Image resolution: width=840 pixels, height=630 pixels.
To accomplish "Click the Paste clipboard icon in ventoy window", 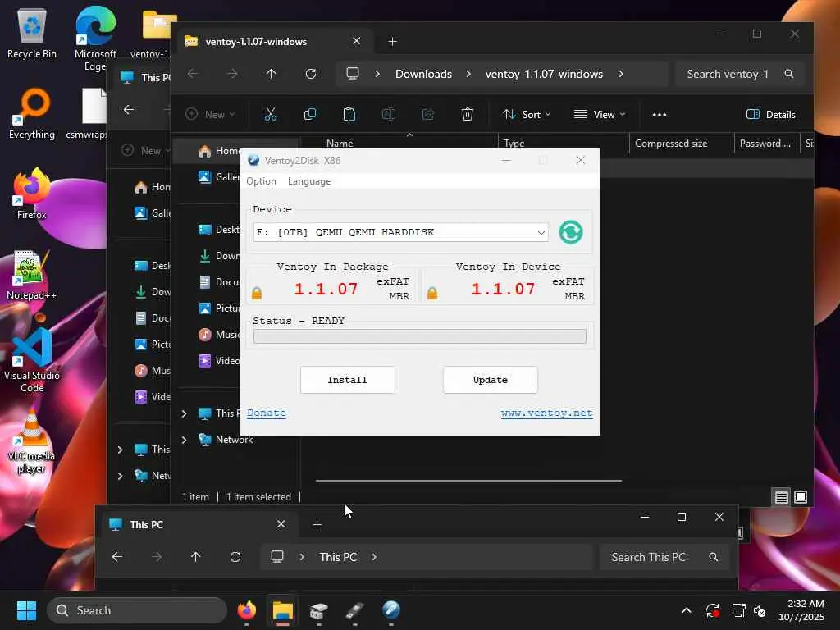I will pos(349,114).
